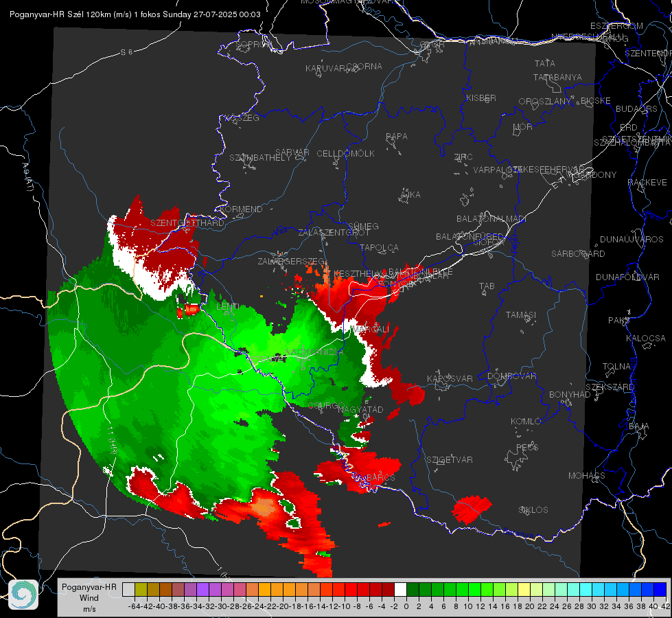Click the BALATONALMADI label
This screenshot has height=618, width=672.
pyautogui.click(x=491, y=219)
